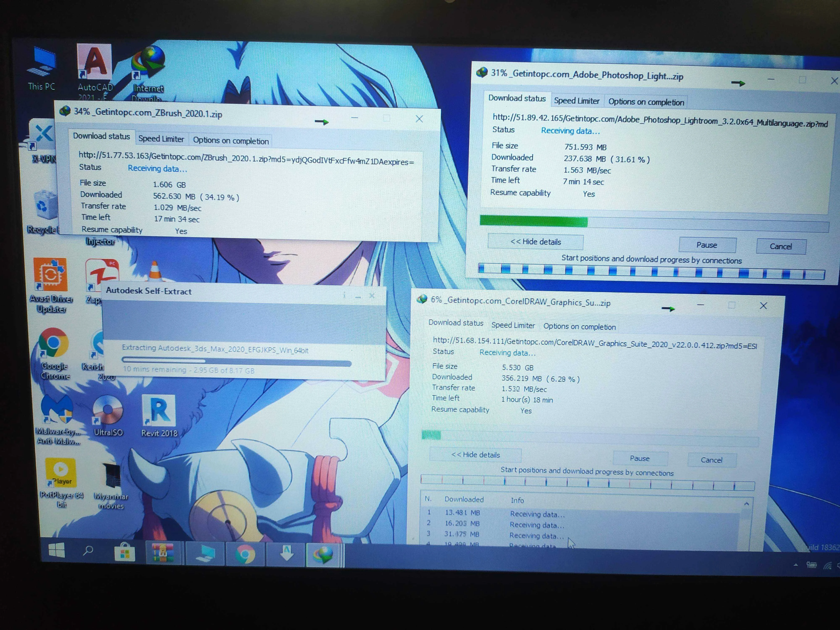This screenshot has height=630, width=840.
Task: Open WinRAR from the taskbar
Action: 163,553
